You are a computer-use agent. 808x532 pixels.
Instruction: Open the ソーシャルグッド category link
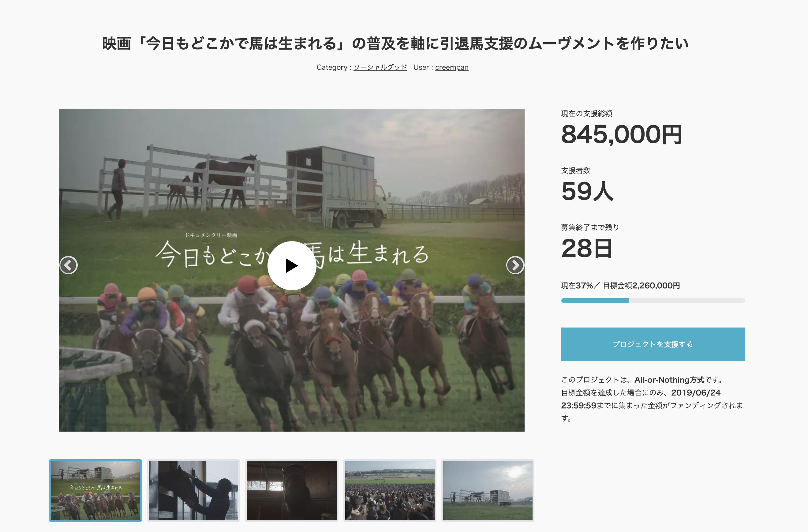380,67
